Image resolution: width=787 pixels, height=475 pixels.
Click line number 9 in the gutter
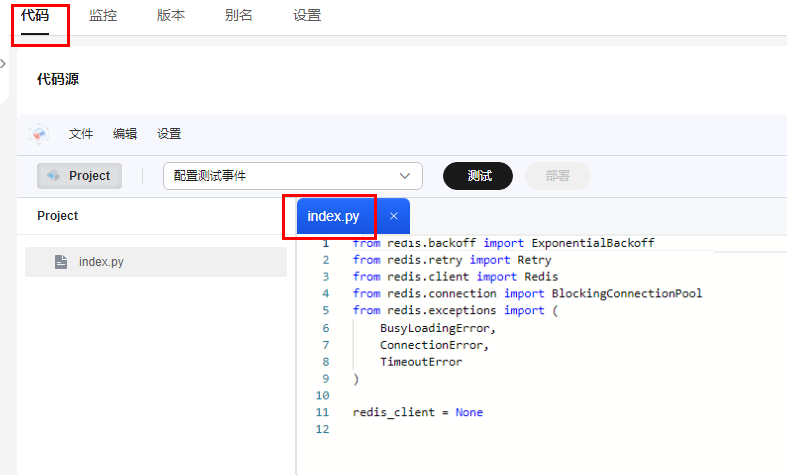[x=324, y=379]
